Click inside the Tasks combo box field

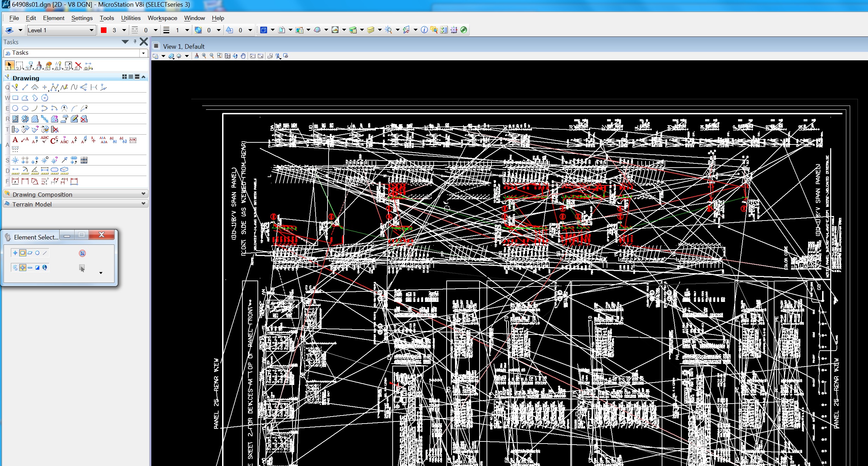click(70, 53)
